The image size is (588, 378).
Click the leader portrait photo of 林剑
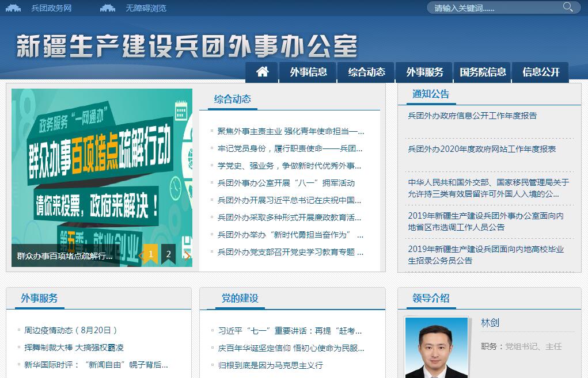tap(437, 348)
